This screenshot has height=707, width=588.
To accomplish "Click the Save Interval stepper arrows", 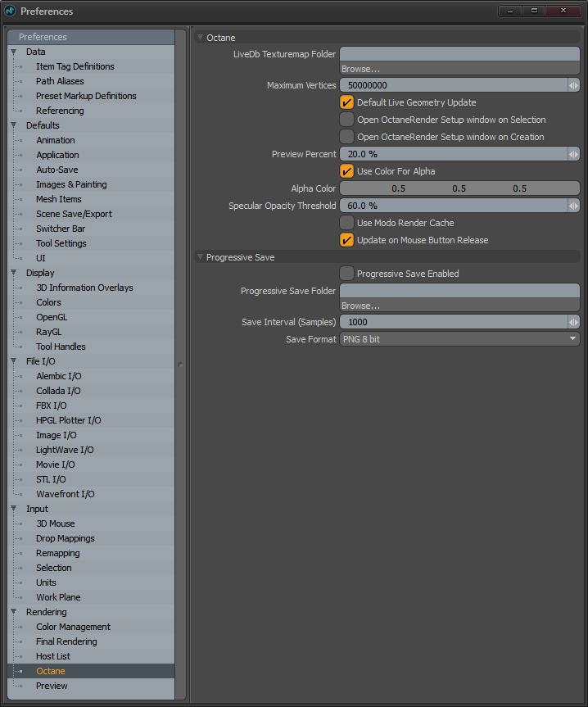I will (573, 322).
